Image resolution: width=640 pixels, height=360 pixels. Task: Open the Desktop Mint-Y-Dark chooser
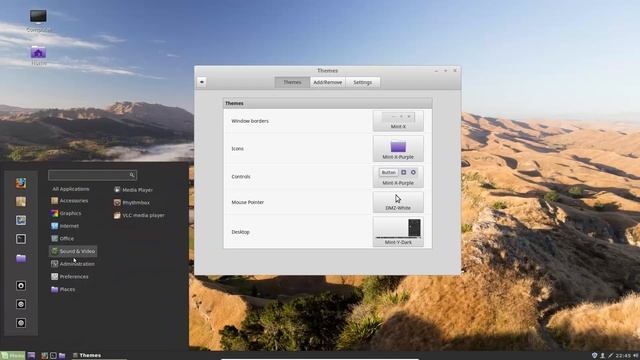point(398,231)
